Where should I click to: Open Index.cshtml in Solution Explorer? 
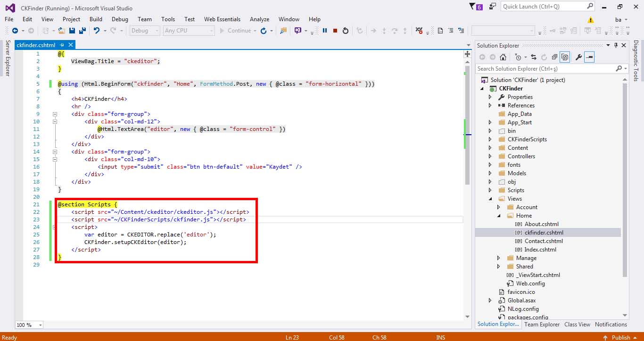point(540,250)
